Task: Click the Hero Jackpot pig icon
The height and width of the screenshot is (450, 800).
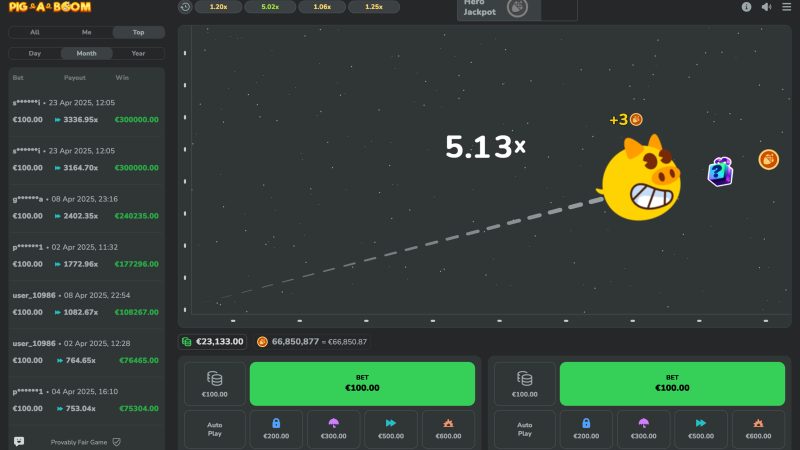Action: [x=517, y=8]
